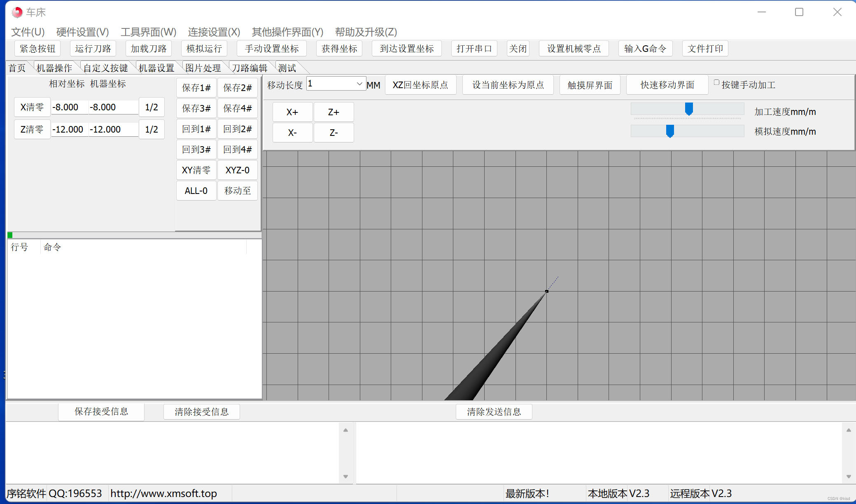Click 文件打印 for file printing
Screen dimensions: 856x504
point(705,48)
